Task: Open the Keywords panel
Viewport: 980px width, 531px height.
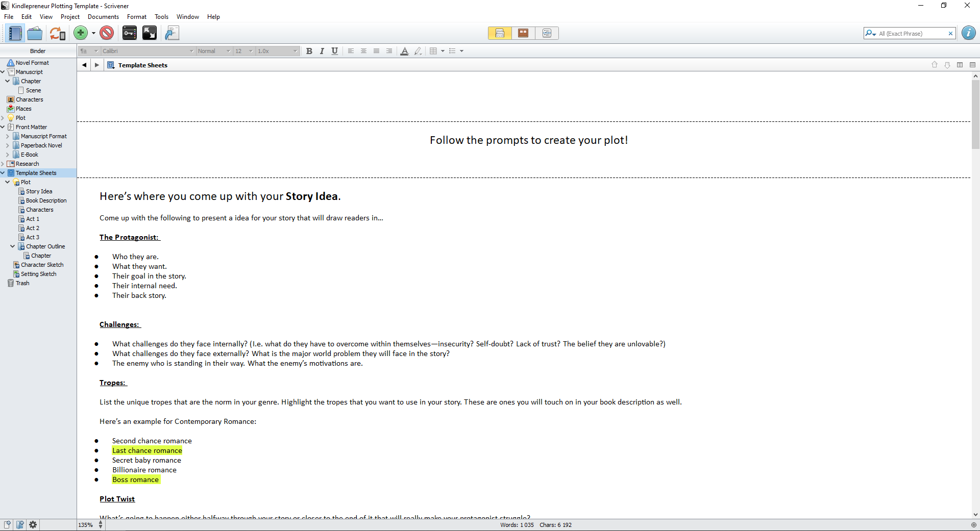Action: pos(129,33)
